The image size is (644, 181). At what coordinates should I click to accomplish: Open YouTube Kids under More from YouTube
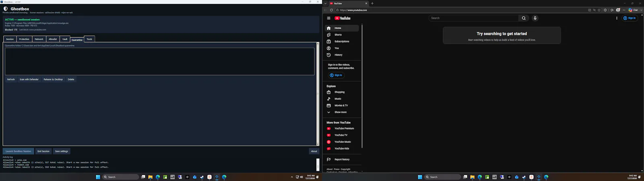(x=342, y=149)
